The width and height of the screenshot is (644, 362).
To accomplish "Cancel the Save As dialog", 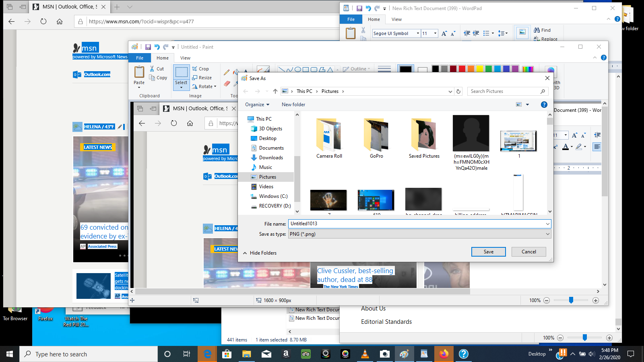I will (x=529, y=252).
